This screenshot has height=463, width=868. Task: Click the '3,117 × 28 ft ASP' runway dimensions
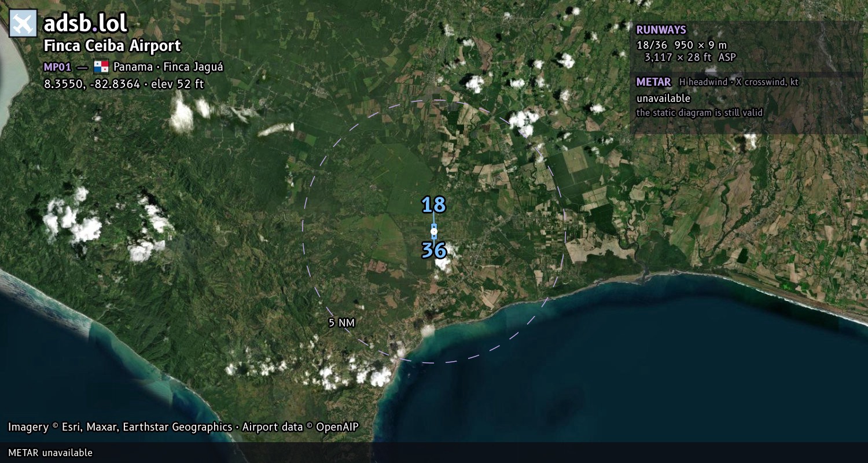tap(690, 57)
